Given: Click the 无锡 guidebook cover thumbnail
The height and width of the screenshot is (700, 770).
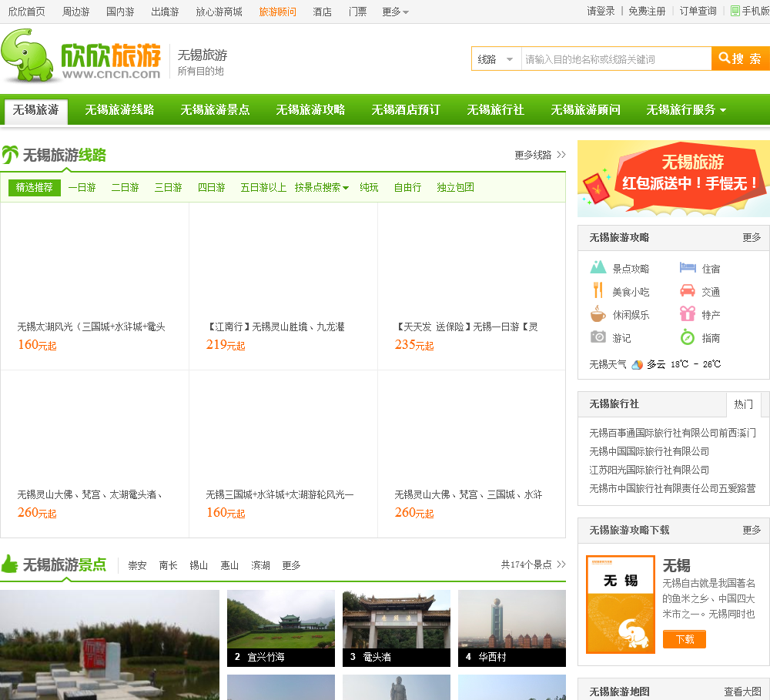Looking at the screenshot, I should click(621, 605).
